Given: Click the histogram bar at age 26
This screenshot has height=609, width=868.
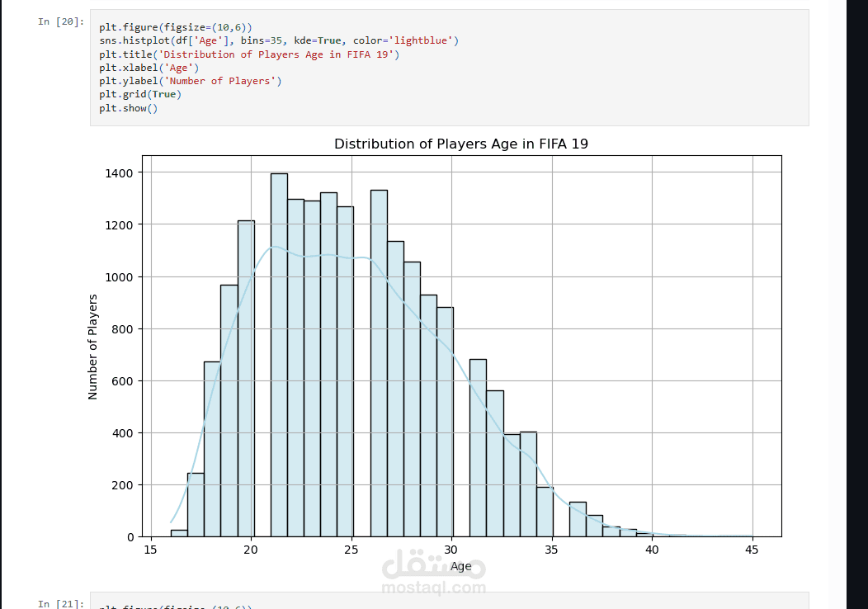Looking at the screenshot, I should pos(379,363).
